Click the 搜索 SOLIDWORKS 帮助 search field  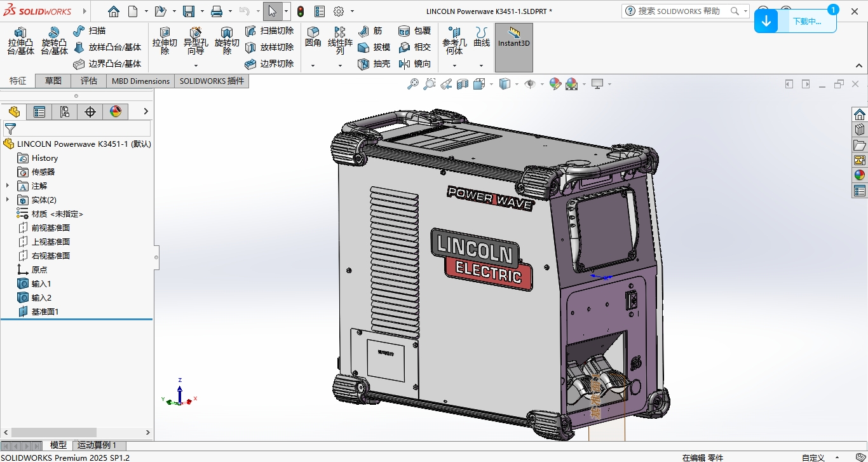click(x=685, y=11)
